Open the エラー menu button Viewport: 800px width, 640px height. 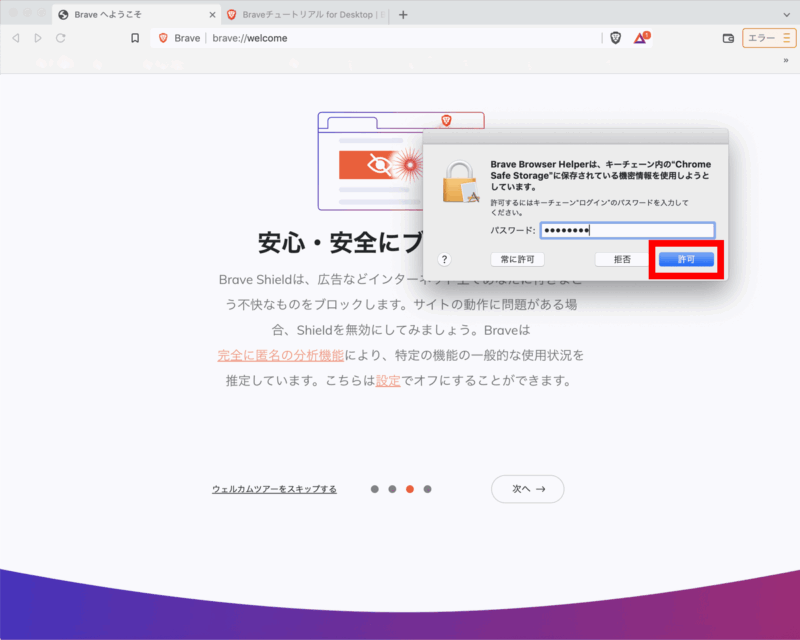click(768, 38)
